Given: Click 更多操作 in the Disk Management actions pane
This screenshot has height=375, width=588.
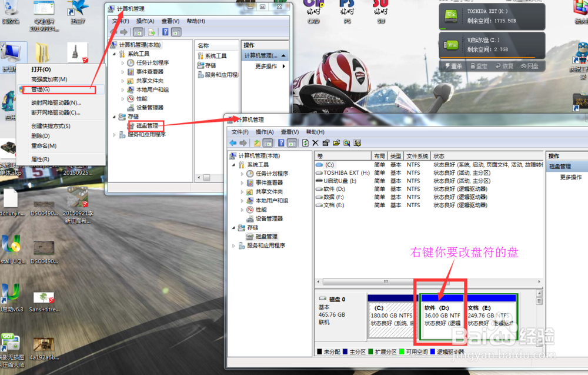Looking at the screenshot, I should (x=571, y=177).
